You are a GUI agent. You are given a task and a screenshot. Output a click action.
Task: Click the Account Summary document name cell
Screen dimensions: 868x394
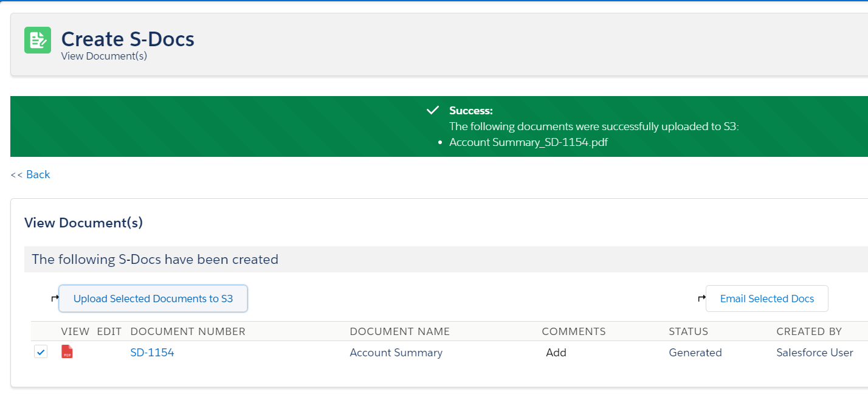pyautogui.click(x=396, y=353)
